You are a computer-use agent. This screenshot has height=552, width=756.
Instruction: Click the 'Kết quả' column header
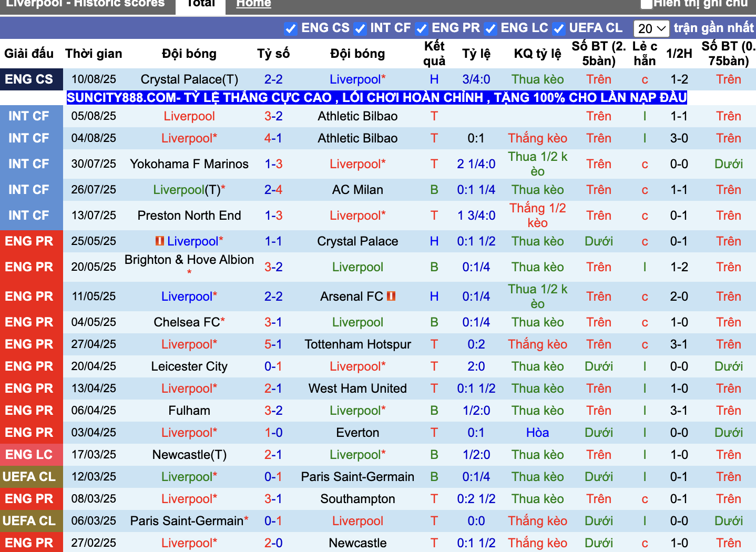pos(434,54)
